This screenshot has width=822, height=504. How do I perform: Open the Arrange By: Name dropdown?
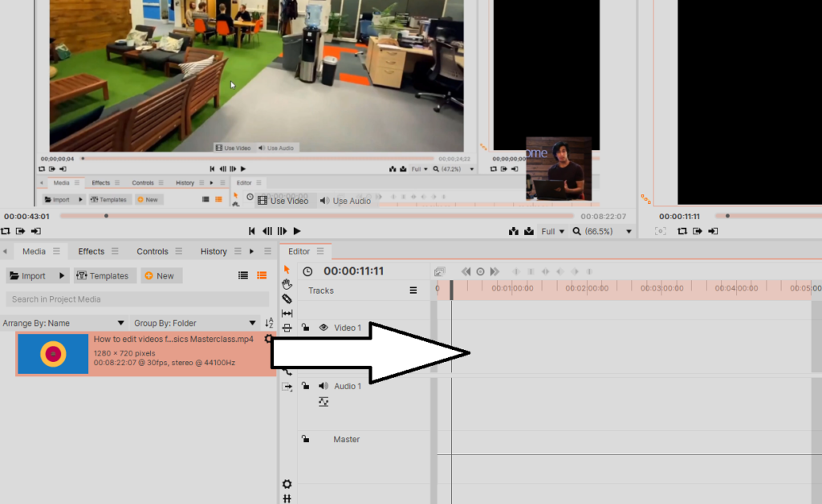[63, 323]
